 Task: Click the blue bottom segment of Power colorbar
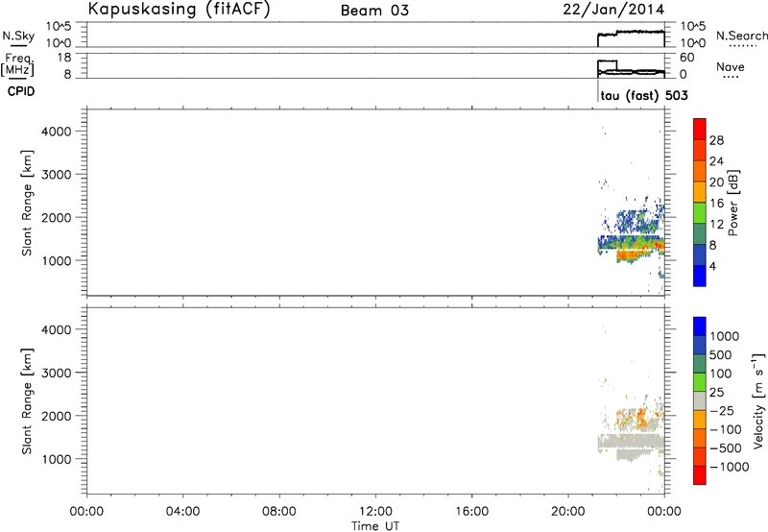pos(700,276)
